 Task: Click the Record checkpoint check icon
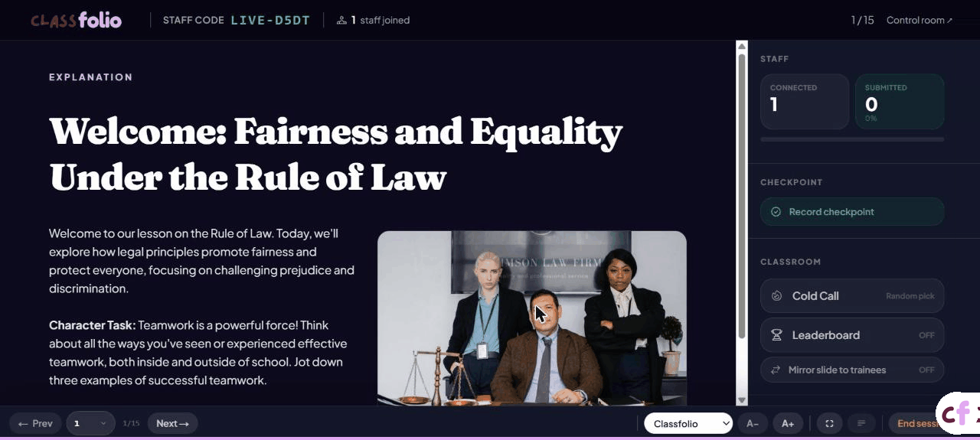click(776, 212)
